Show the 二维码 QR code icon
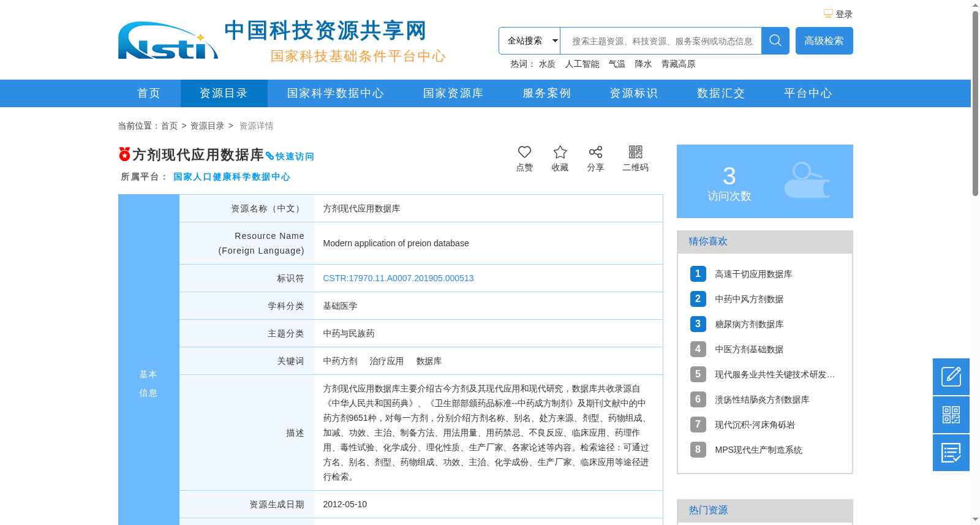Image resolution: width=980 pixels, height=525 pixels. click(636, 152)
